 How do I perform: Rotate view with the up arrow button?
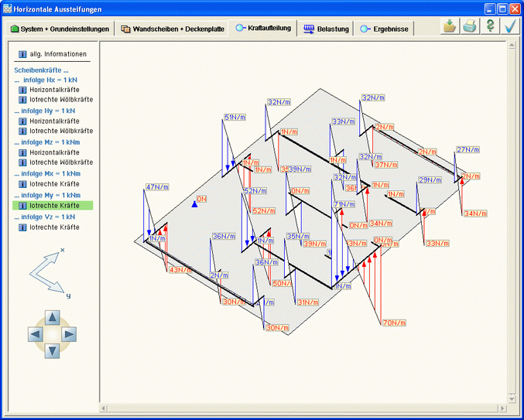pos(52,318)
